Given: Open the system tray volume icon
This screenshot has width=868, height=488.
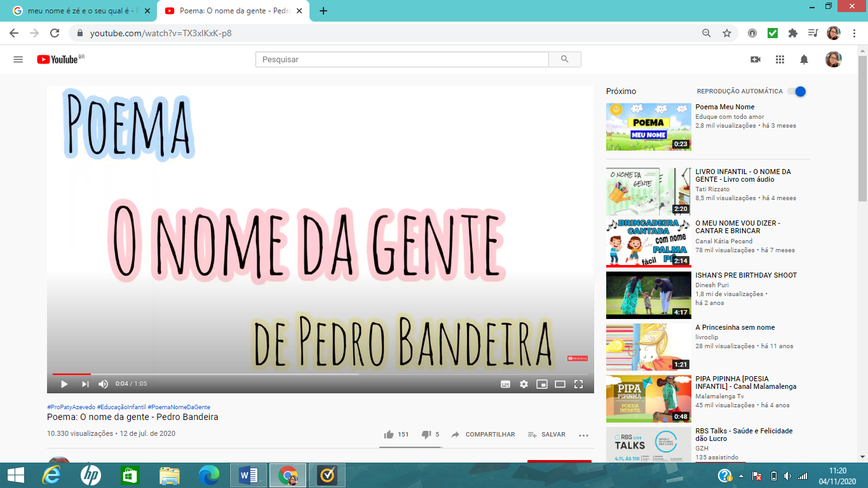Looking at the screenshot, I should [x=788, y=476].
